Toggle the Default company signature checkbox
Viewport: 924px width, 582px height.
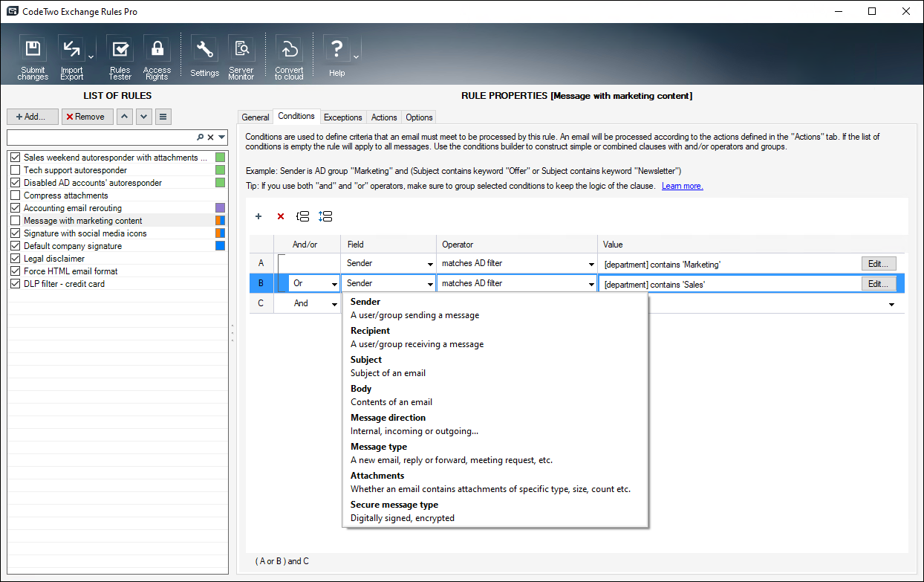[15, 246]
